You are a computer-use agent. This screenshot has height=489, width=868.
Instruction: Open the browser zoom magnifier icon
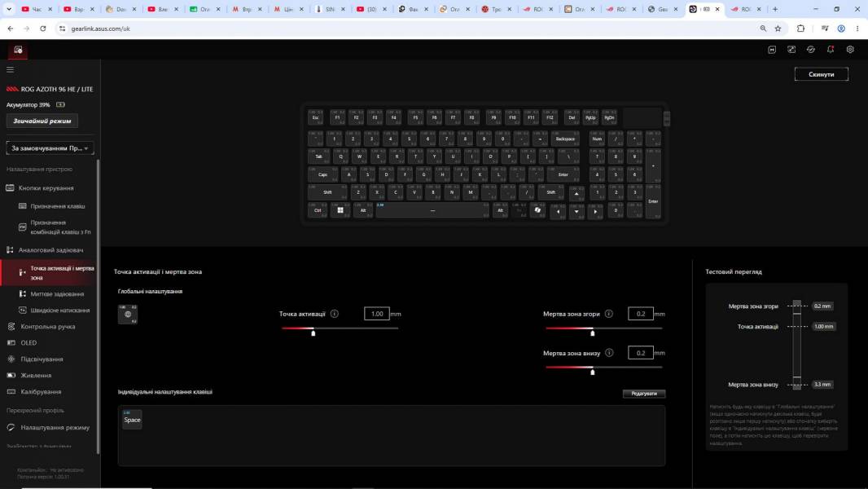[764, 29]
